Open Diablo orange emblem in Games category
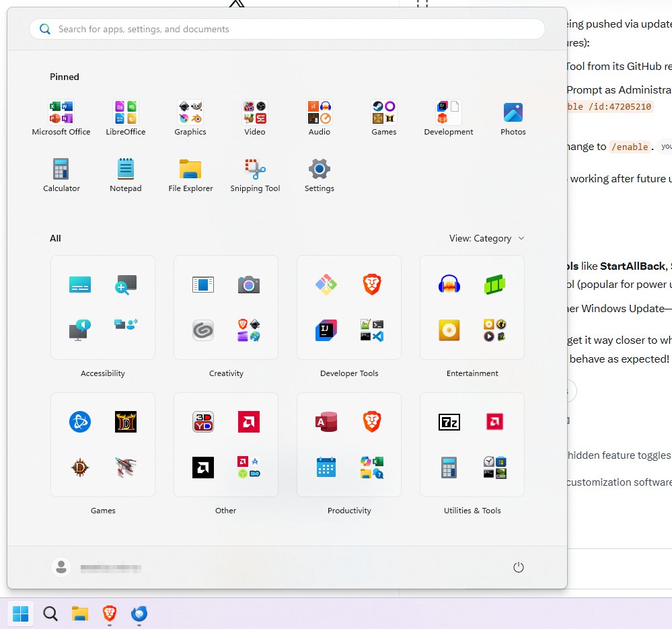 [80, 468]
